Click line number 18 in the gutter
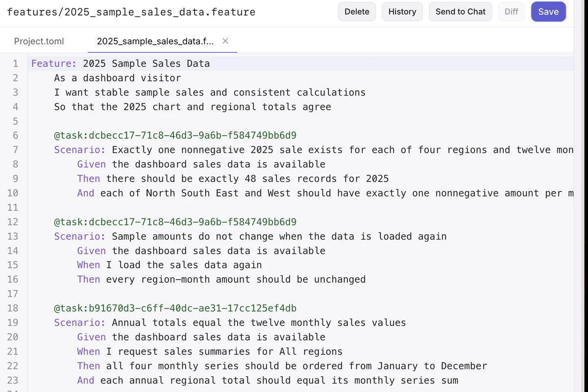The height and width of the screenshot is (392, 588). click(x=13, y=308)
